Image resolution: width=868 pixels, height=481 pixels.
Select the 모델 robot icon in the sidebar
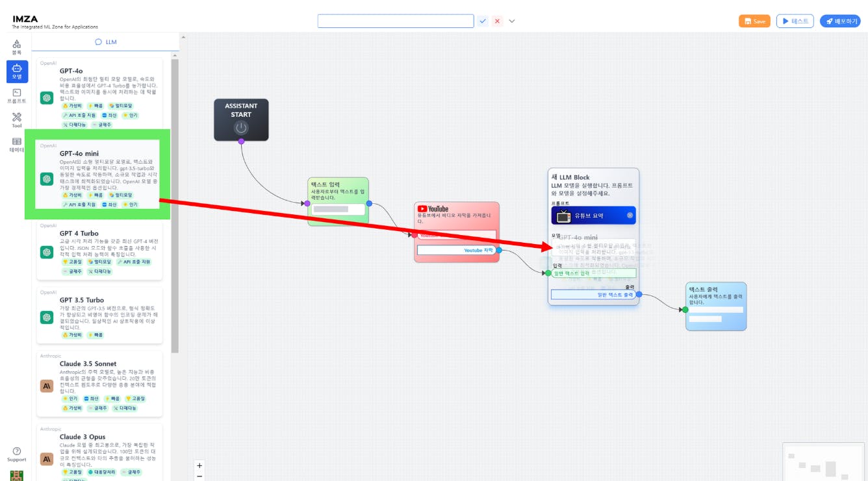(17, 71)
